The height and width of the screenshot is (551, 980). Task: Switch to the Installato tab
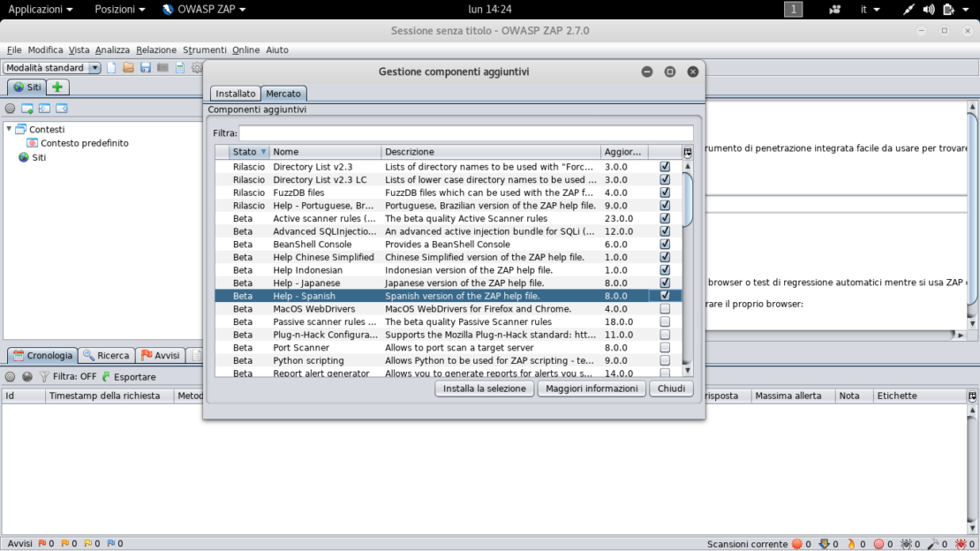pos(236,94)
